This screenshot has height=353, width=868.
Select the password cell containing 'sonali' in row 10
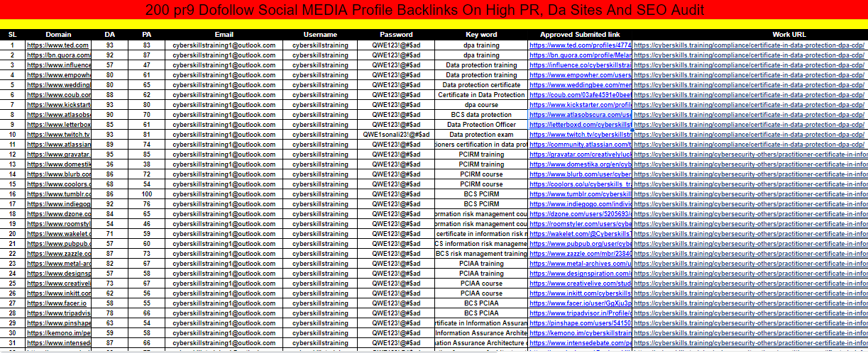click(396, 134)
